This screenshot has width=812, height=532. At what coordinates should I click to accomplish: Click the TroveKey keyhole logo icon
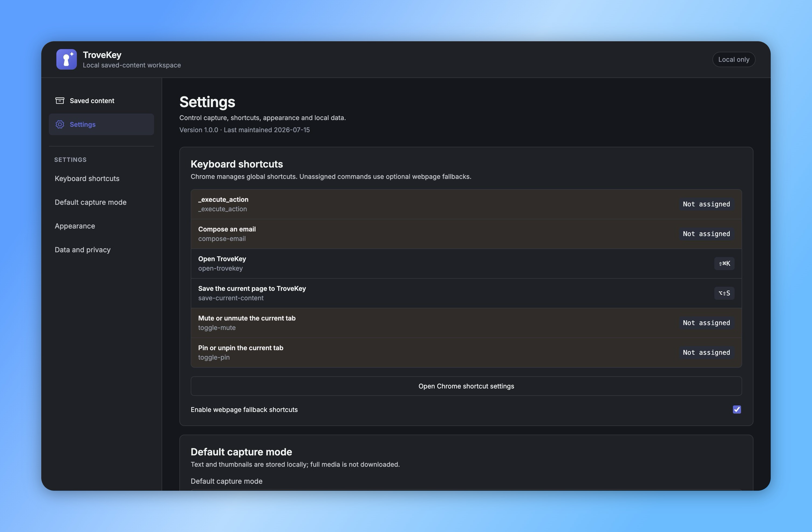click(67, 59)
